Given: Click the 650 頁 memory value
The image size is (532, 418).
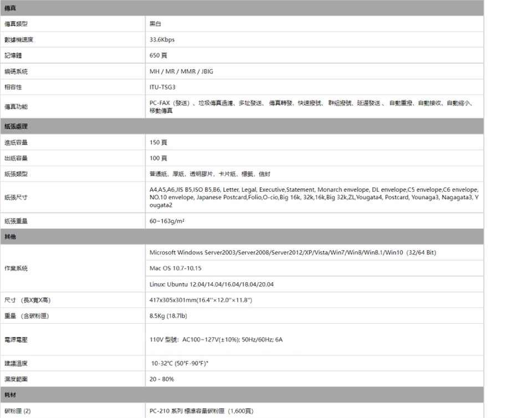Looking at the screenshot, I should (x=159, y=56).
